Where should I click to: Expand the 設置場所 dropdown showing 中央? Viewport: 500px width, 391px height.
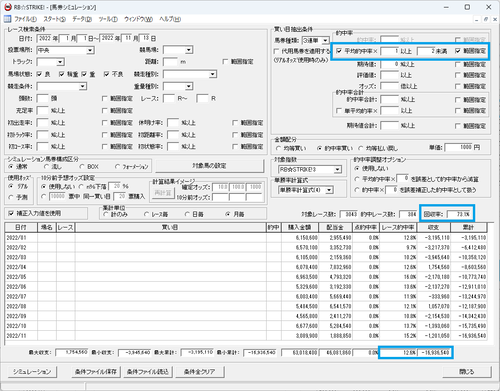[x=90, y=50]
